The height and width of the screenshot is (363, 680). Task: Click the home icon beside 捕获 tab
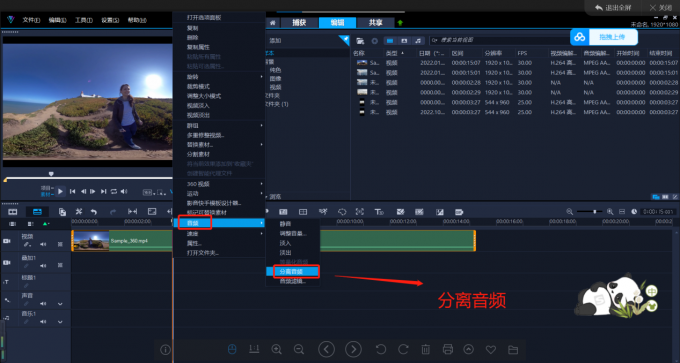tap(272, 23)
